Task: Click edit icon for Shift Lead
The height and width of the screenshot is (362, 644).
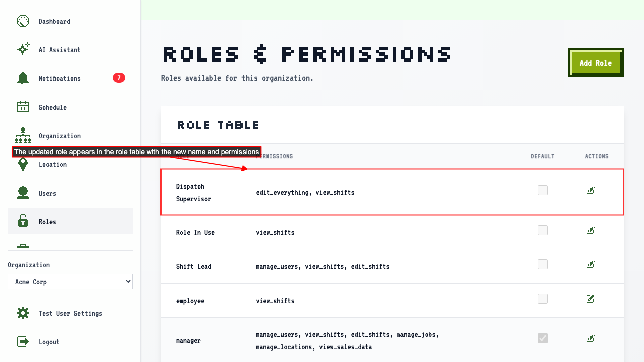Action: point(591,264)
